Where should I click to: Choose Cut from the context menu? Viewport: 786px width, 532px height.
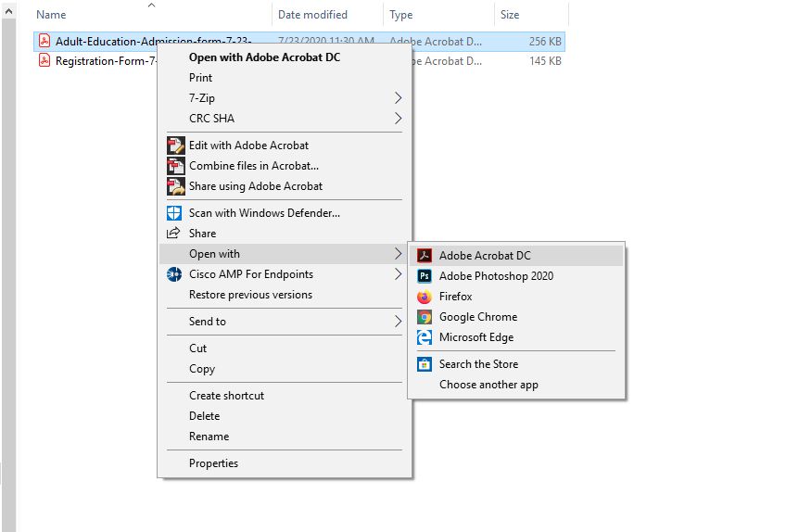coord(285,348)
